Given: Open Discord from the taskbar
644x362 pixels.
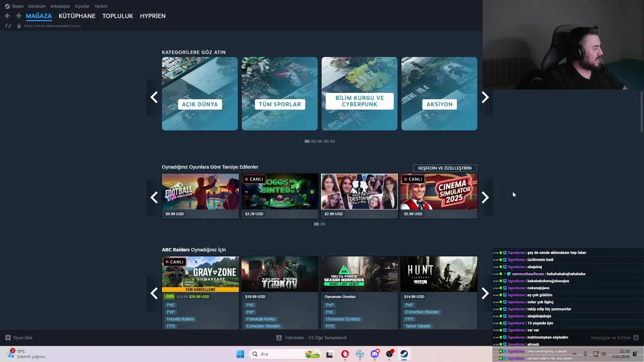Looking at the screenshot, I should tap(375, 354).
